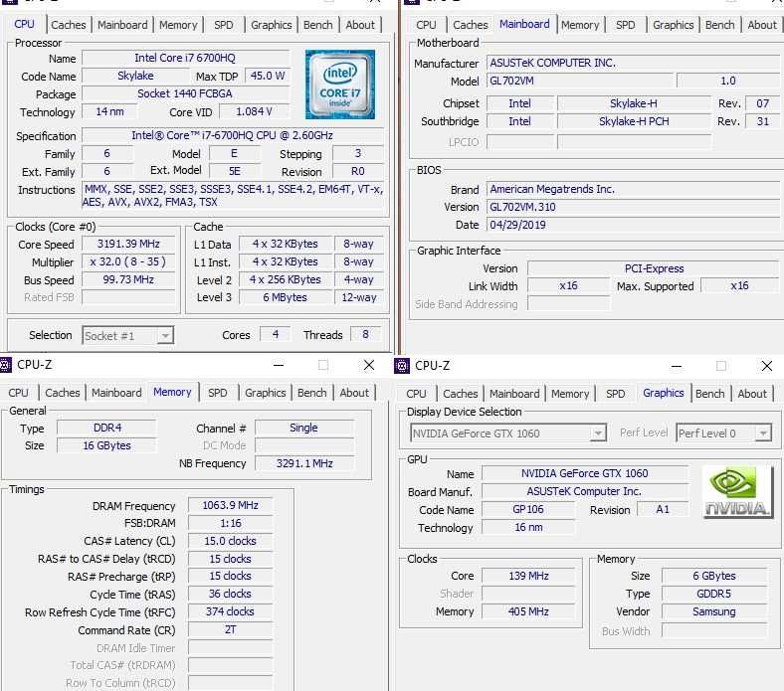
Task: Select CPU tab in the Motherboard window
Action: 426,25
